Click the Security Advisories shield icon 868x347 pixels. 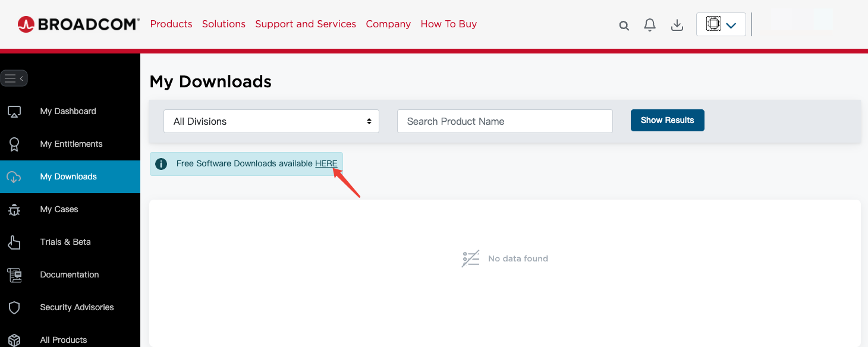14,307
